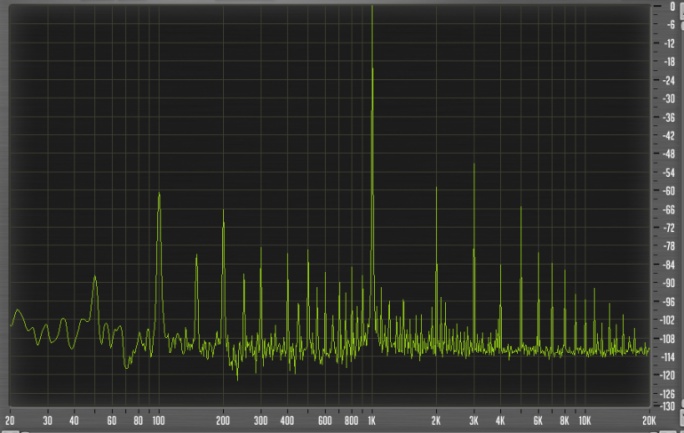Select the 10K frequency axis label
This screenshot has width=684, height=433.
[585, 421]
